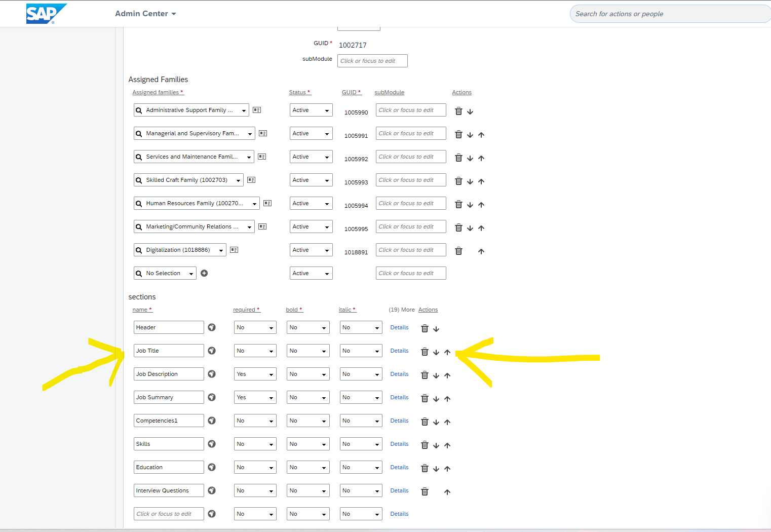
Task: Open Status dropdown for Digitalization row
Action: click(x=311, y=250)
